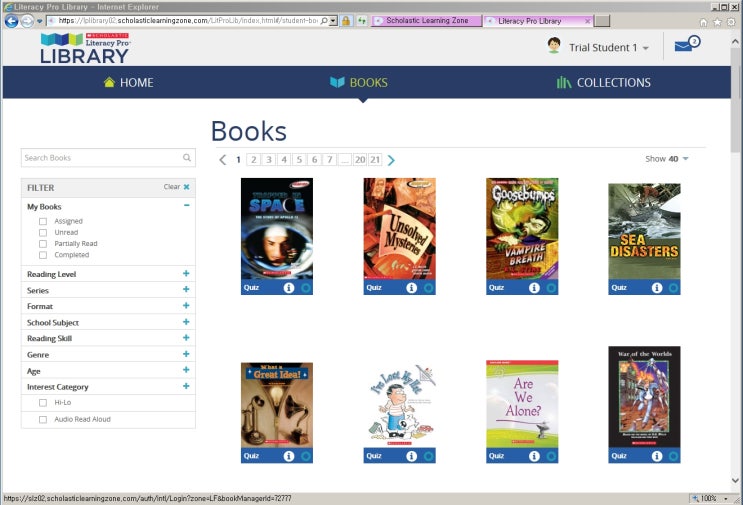Screen dimensions: 743x505
Task: Open the info icon under What a Great Idea
Action: click(x=289, y=456)
